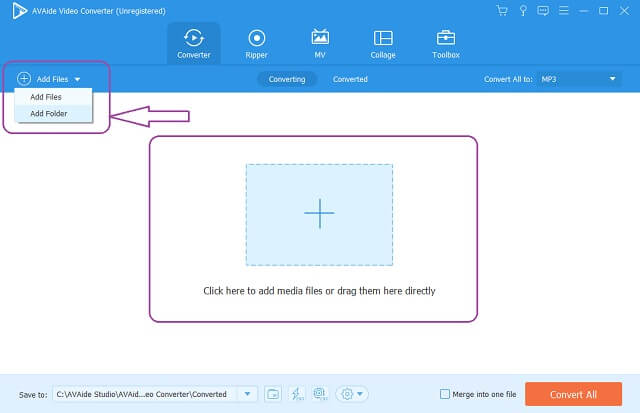Open the Toolbox tab
640x413 pixels.
point(446,43)
